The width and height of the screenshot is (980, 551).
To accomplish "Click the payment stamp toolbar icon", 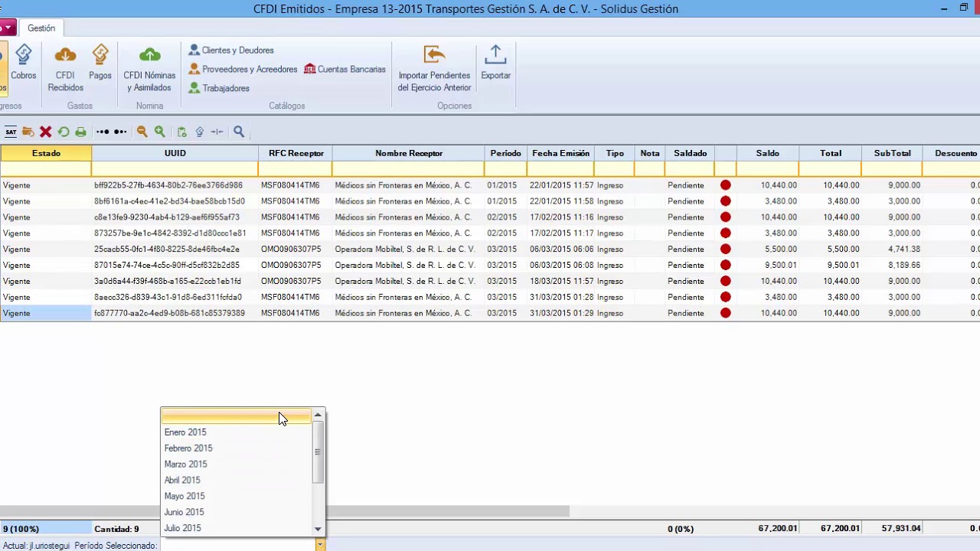I will pos(199,132).
